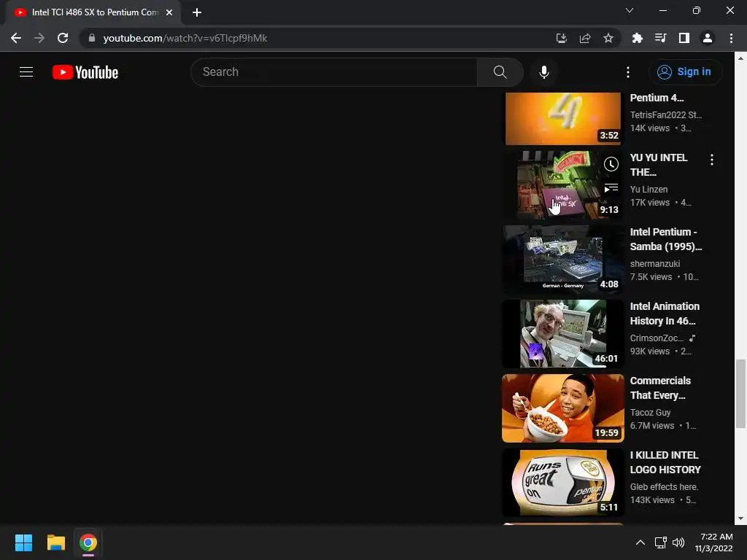View site information lock icon
This screenshot has width=747, height=560.
pos(91,38)
